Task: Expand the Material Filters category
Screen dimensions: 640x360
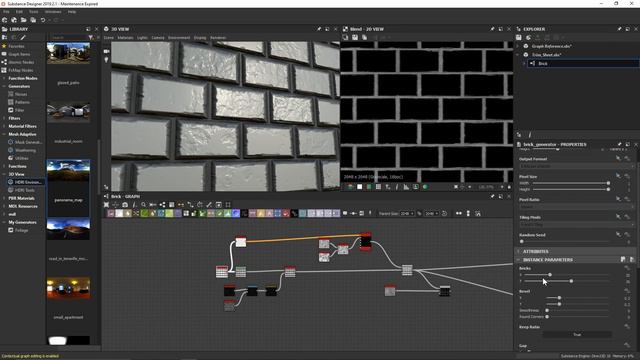Action: click(4, 126)
